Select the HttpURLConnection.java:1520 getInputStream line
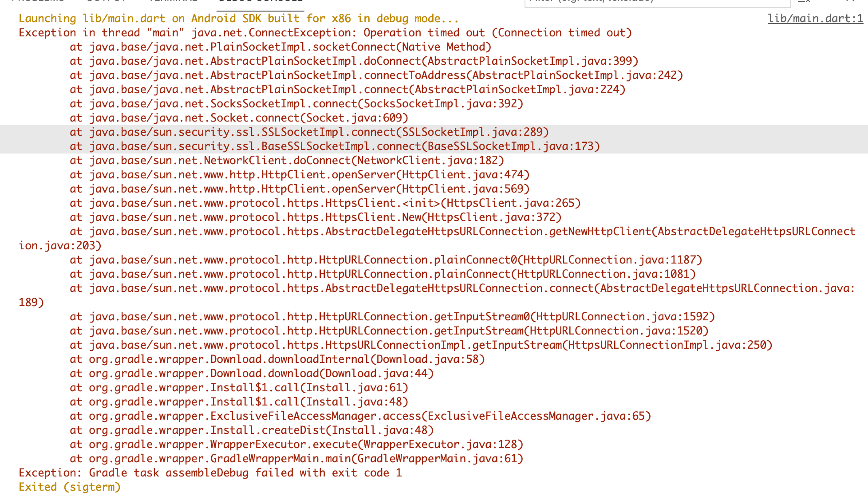The image size is (868, 496). (389, 331)
